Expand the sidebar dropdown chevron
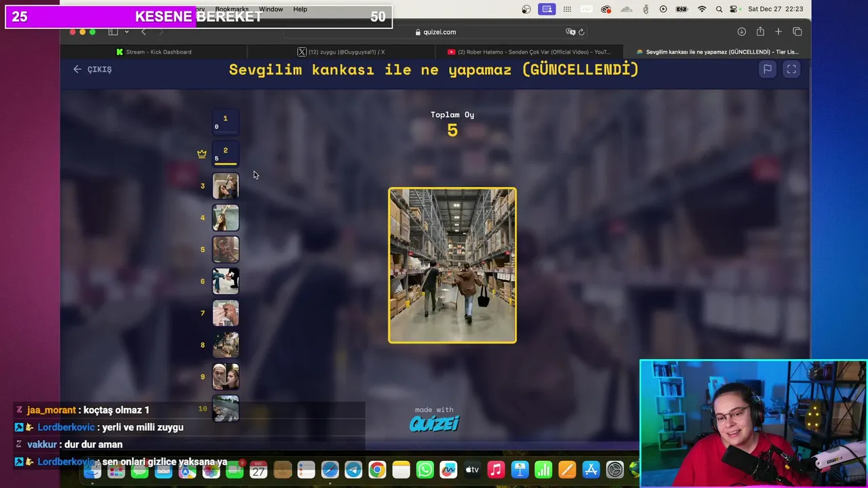The height and width of the screenshot is (488, 868). (x=126, y=32)
